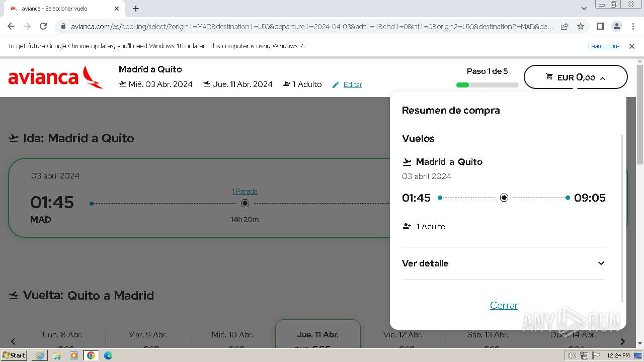Image resolution: width=644 pixels, height=362 pixels.
Task: Select return date Jue. 11 Abr.
Action: 318,334
